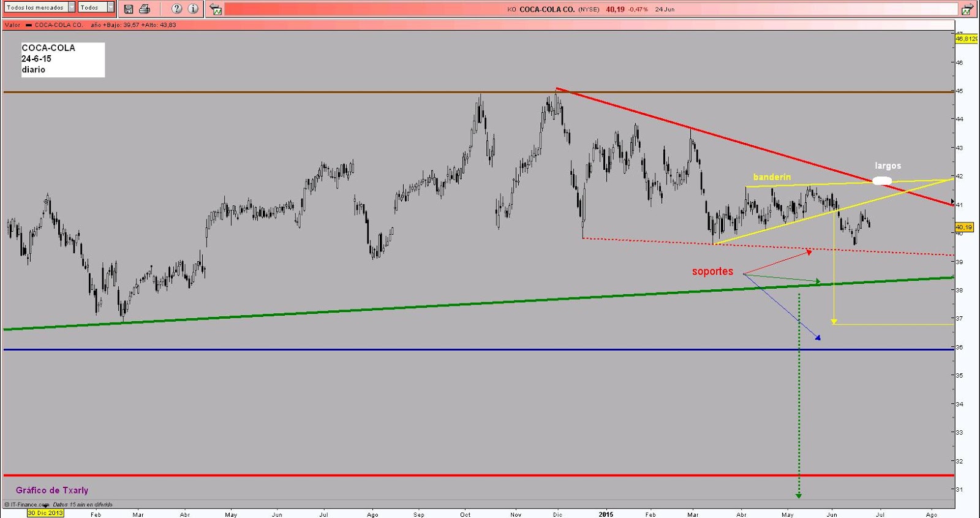980x518 pixels.
Task: Click the red 'soportes' annotation label
Action: click(712, 272)
